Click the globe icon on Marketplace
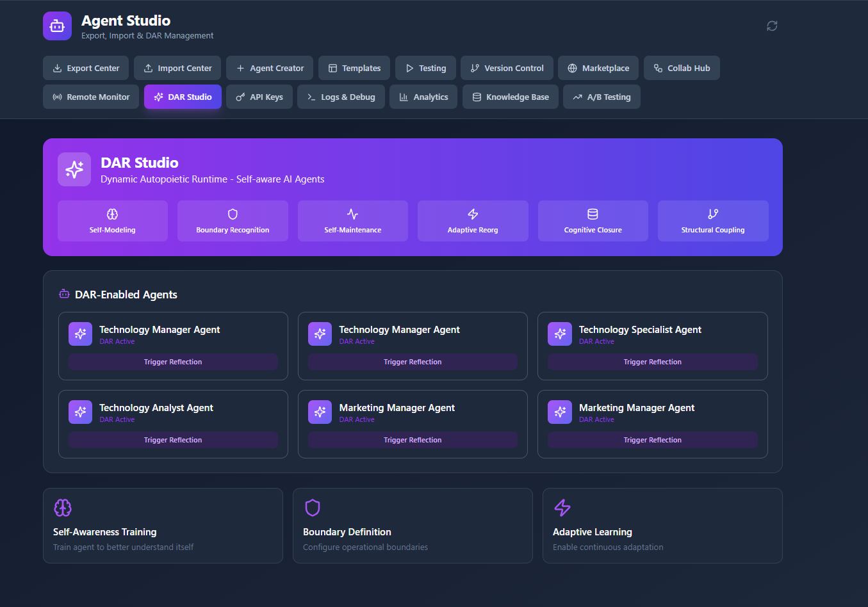The height and width of the screenshot is (607, 868). click(x=572, y=69)
